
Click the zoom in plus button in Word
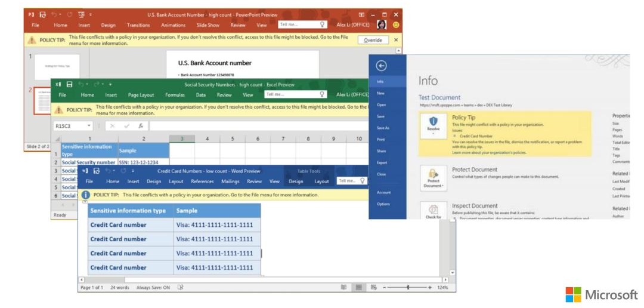pos(429,288)
